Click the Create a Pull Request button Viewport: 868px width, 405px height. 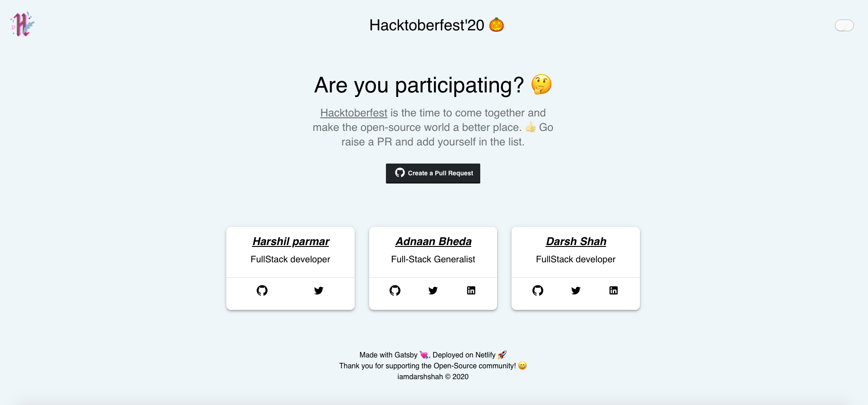433,173
